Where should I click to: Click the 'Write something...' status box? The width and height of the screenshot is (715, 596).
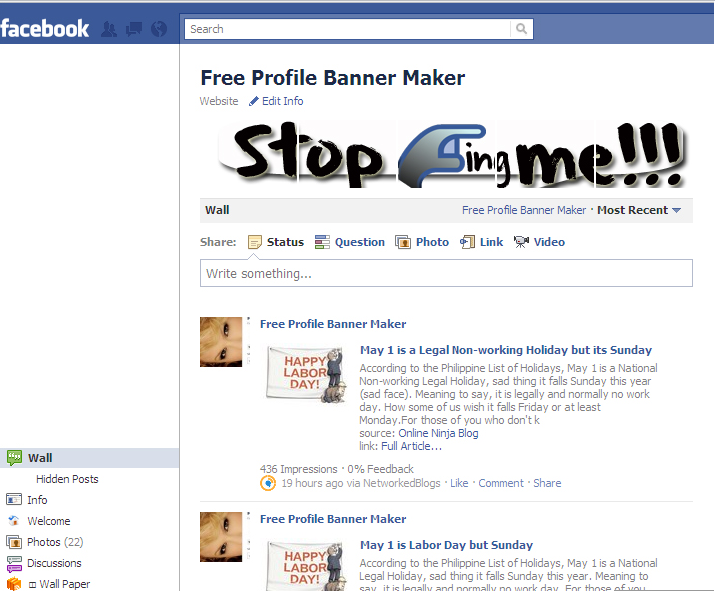click(x=446, y=273)
